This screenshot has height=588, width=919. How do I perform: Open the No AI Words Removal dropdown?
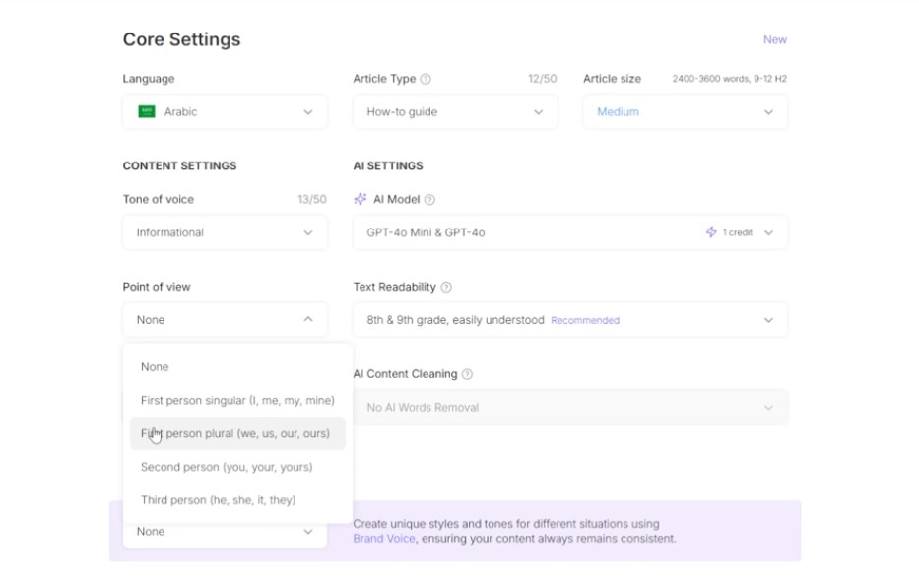570,408
